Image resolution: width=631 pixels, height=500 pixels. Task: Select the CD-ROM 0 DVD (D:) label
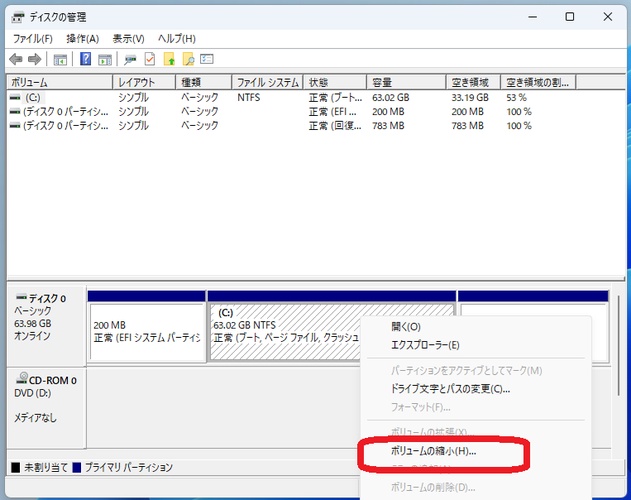45,407
